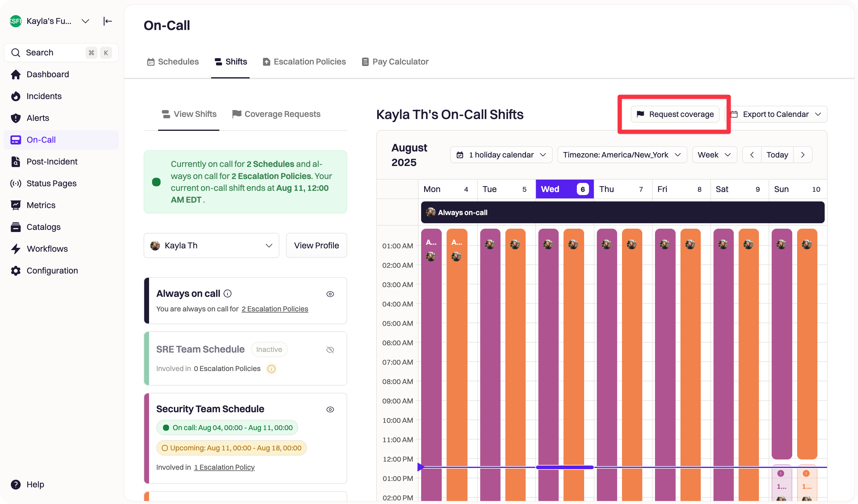Viewport: 858px width, 504px height.
Task: Click the Metrics chart icon
Action: point(16,205)
